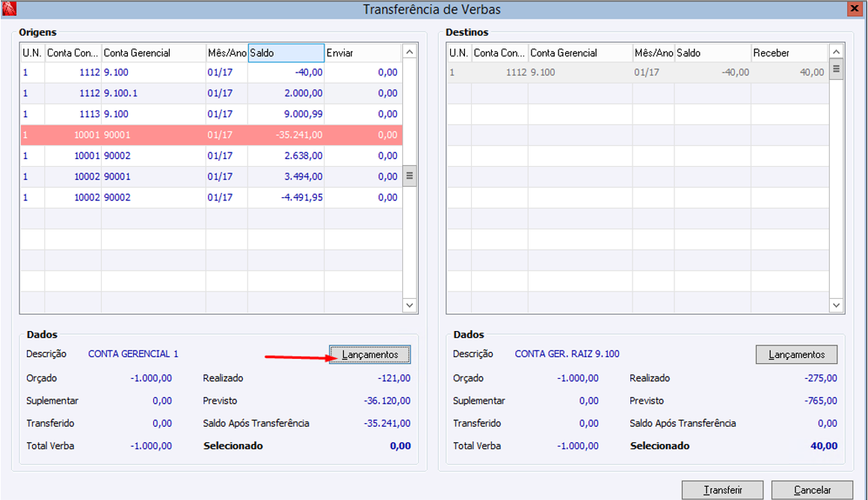
Task: Select row with saldo 3.494,00
Action: point(211,177)
